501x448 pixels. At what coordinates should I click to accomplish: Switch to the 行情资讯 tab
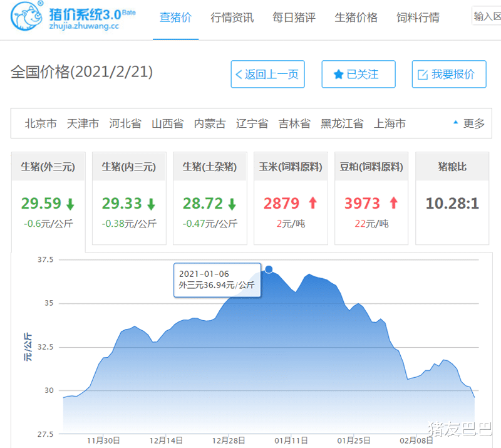pyautogui.click(x=232, y=18)
